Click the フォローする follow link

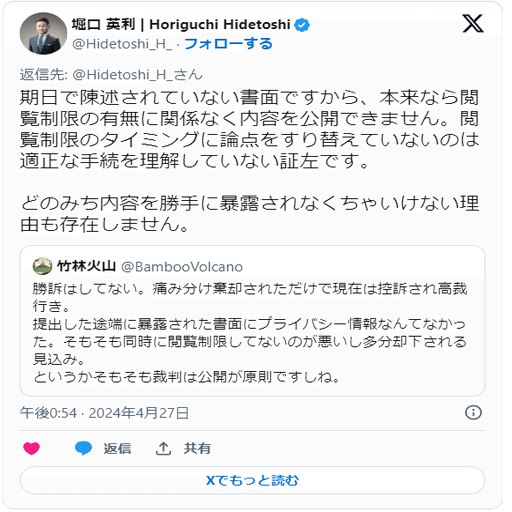pyautogui.click(x=228, y=44)
